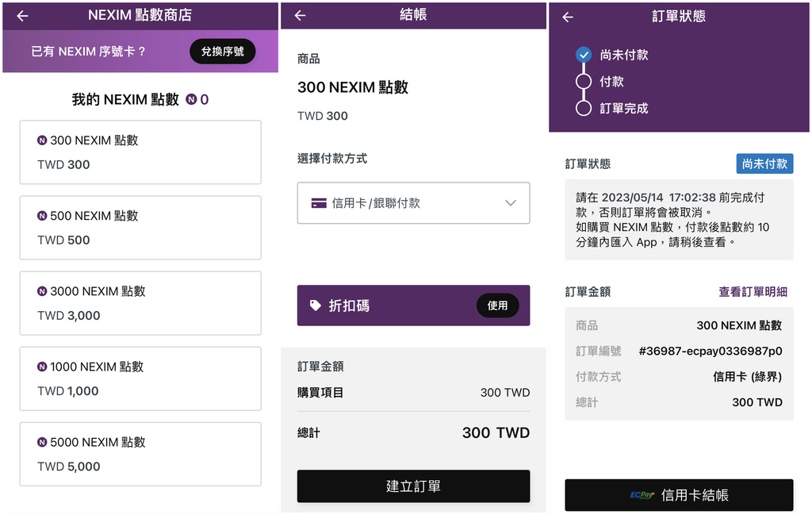Click the NEXIM coin icon beside balance

coord(191,100)
